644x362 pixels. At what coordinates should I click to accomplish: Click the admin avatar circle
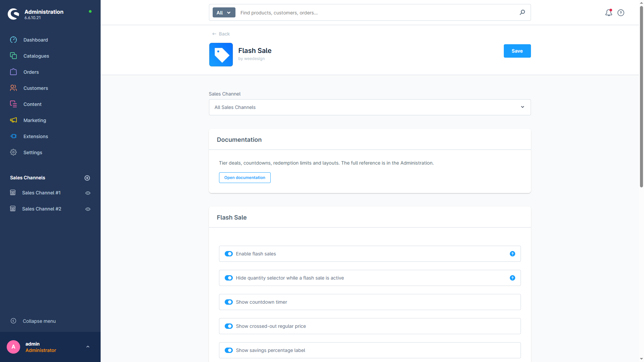[13, 347]
